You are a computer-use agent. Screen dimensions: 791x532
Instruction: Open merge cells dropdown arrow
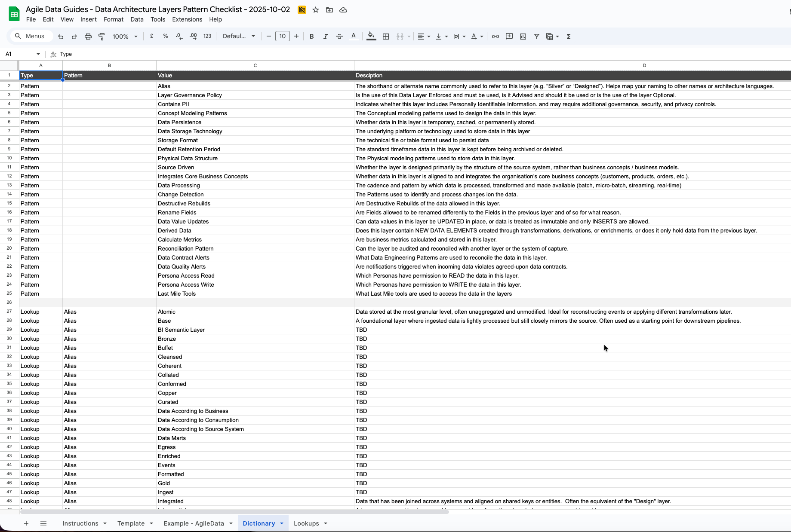coord(409,37)
